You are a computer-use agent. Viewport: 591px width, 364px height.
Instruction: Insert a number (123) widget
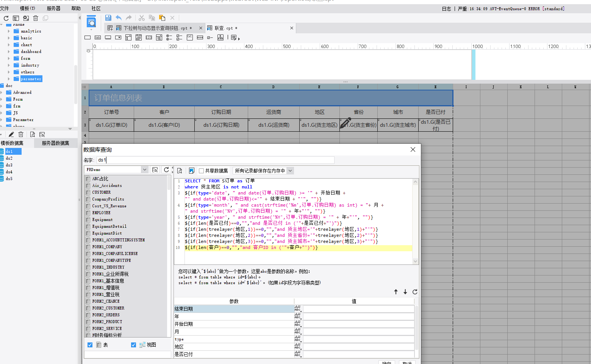(149, 37)
